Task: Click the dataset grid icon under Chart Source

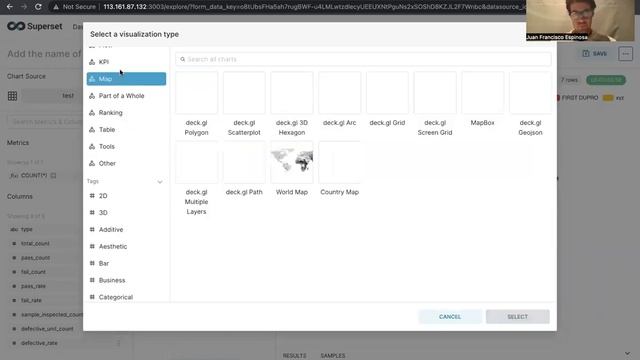Action: (x=12, y=96)
